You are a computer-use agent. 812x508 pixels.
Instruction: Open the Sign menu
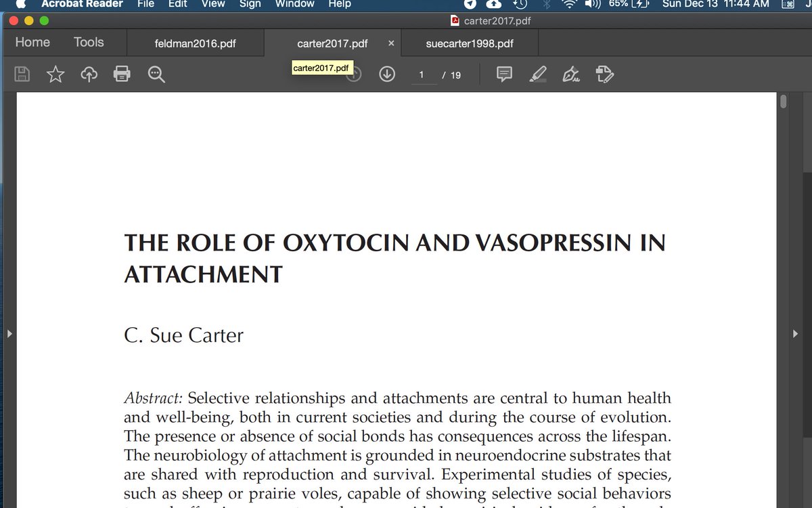(x=250, y=4)
